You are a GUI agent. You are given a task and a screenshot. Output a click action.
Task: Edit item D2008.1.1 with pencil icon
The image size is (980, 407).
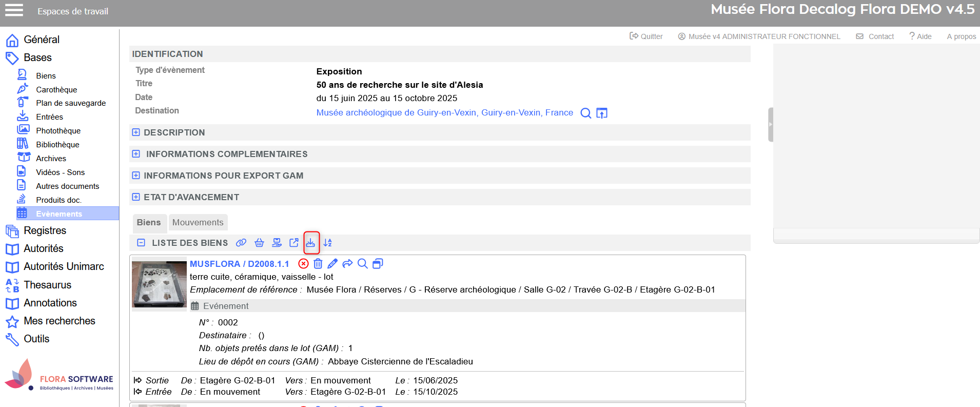click(332, 264)
